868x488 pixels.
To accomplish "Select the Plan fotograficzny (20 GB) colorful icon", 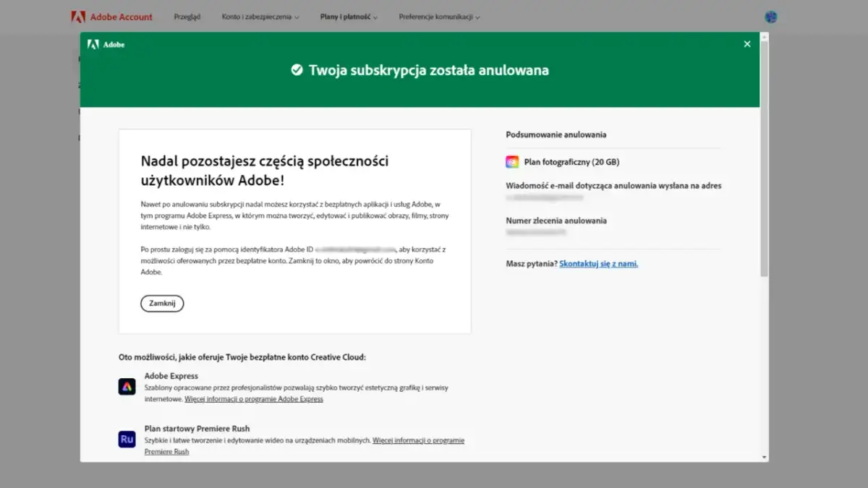I will [x=511, y=161].
